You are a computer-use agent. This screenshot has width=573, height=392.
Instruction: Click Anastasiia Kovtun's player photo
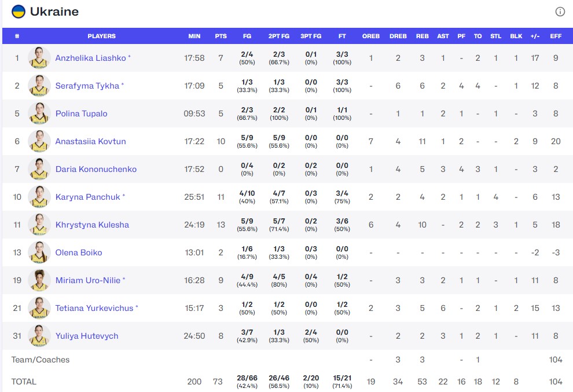pos(39,141)
